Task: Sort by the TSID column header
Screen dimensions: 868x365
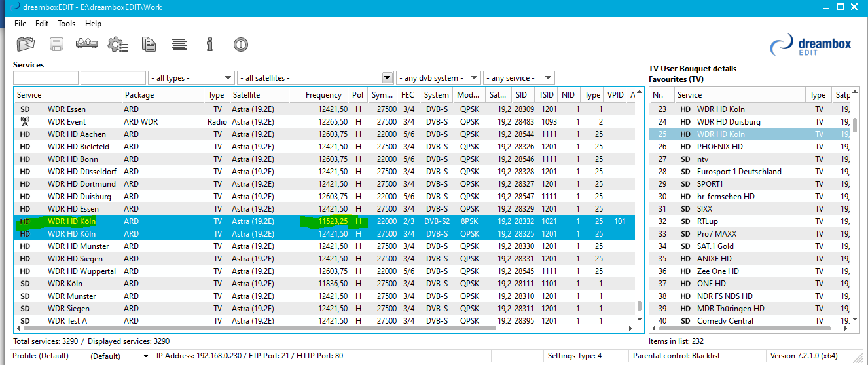Action: pos(547,95)
